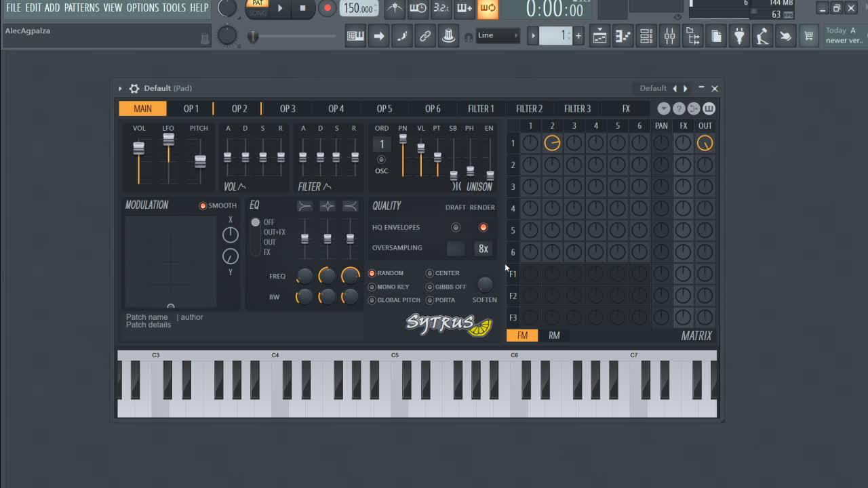868x488 pixels.
Task: Click the master volume slider
Action: 253,35
